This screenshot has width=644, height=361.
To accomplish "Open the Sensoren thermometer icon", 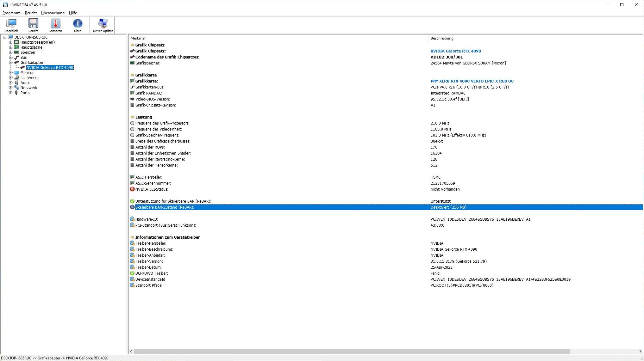I will [55, 24].
